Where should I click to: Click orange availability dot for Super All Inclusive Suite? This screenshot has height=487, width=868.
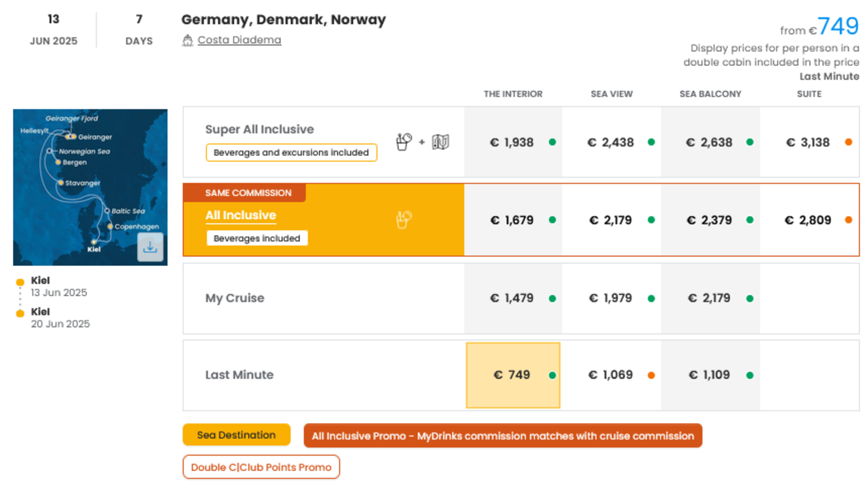(848, 142)
